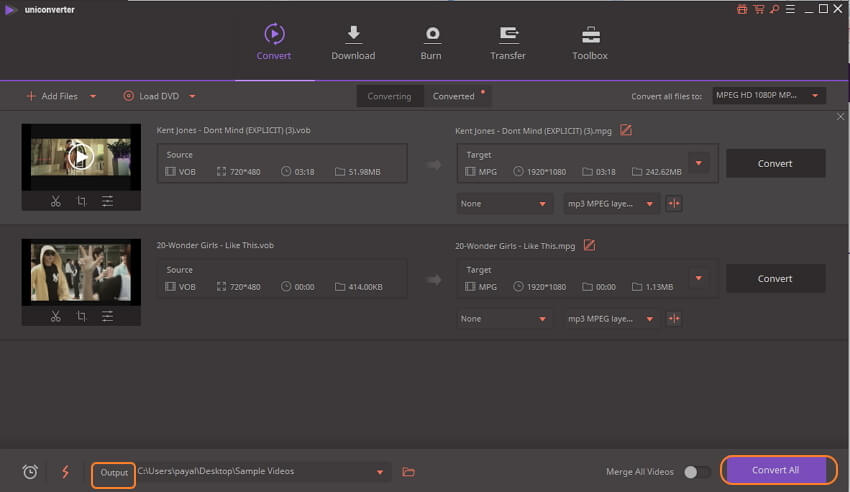Click compress icon for Wonder Girls file
This screenshot has height=492, width=850.
[674, 319]
